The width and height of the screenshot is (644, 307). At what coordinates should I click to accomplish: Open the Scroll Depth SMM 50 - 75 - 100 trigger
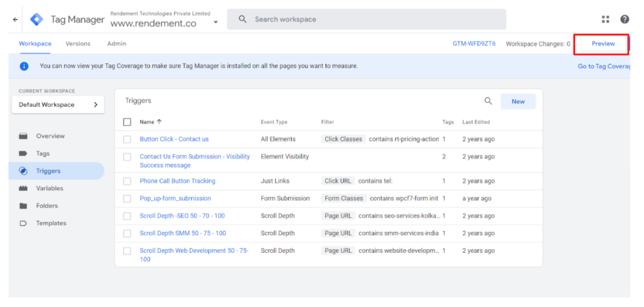183,233
